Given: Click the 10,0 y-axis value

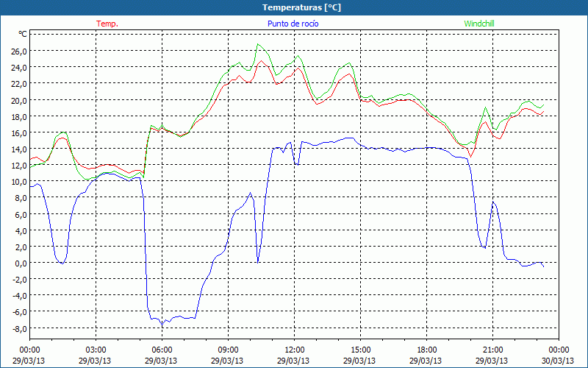Looking at the screenshot, I should pos(19,182).
